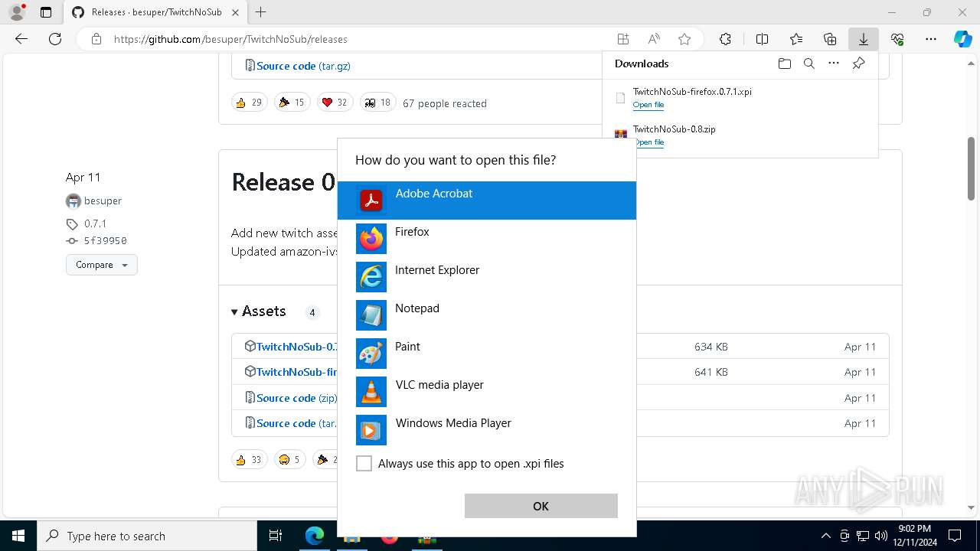Pin the Downloads panel
980x551 pixels.
coord(858,64)
